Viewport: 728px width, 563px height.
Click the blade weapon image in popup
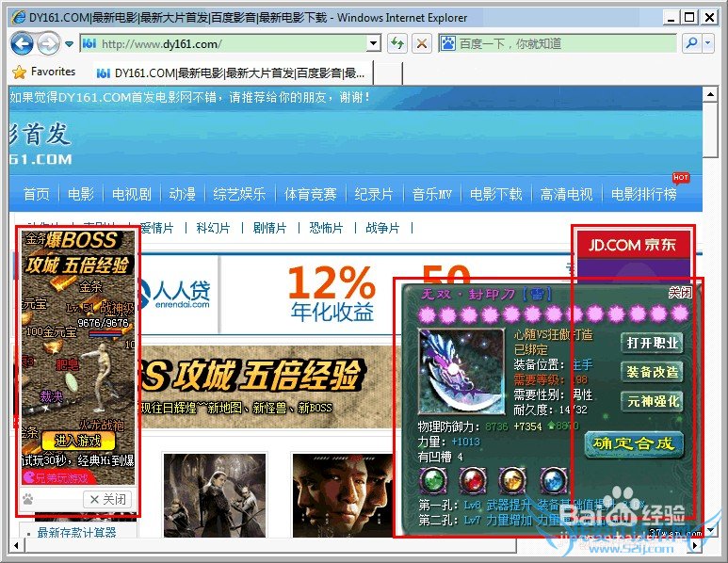(x=461, y=371)
